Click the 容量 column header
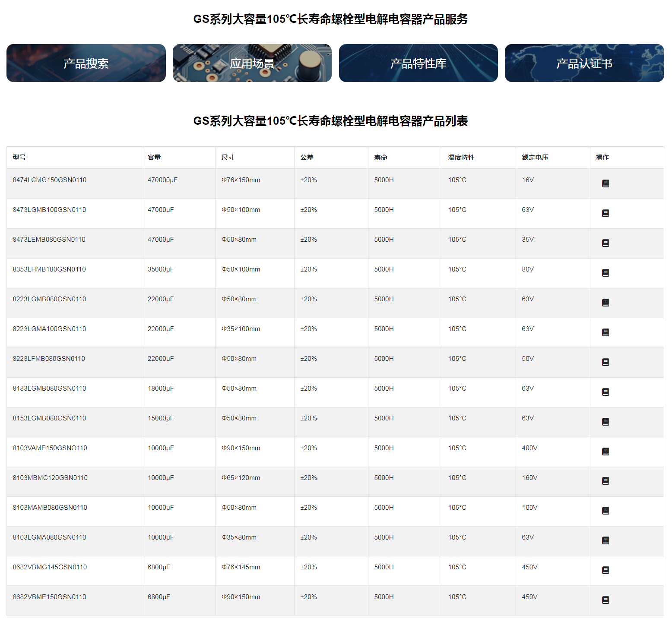 coord(154,158)
